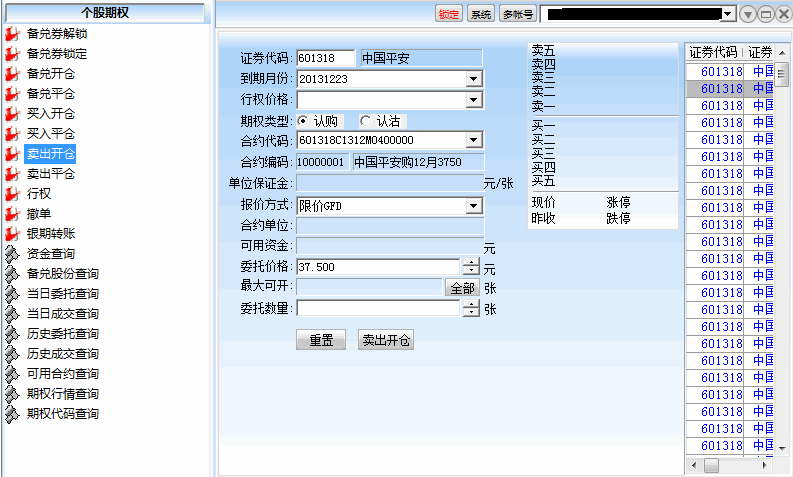Click the 全部 button beside 最大可开

point(462,288)
